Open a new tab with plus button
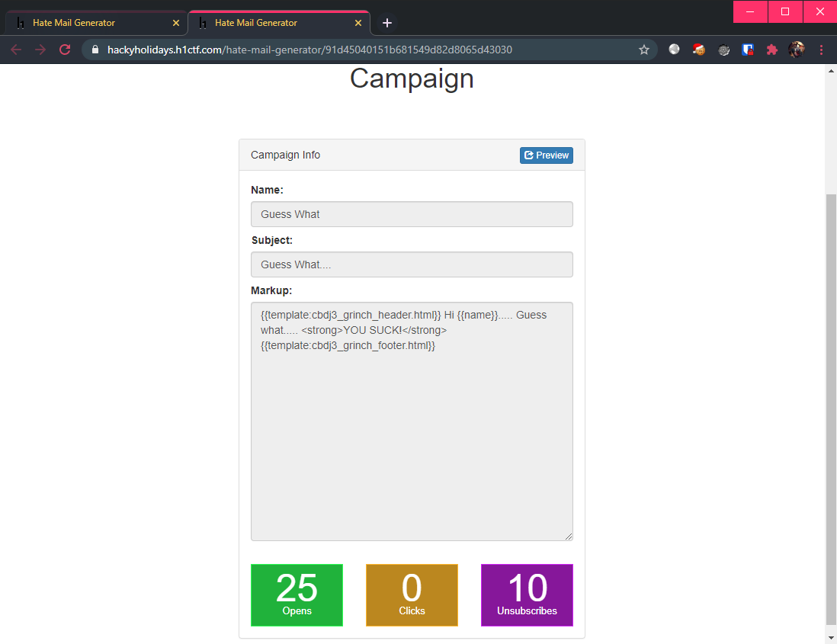The height and width of the screenshot is (644, 837). coord(387,23)
